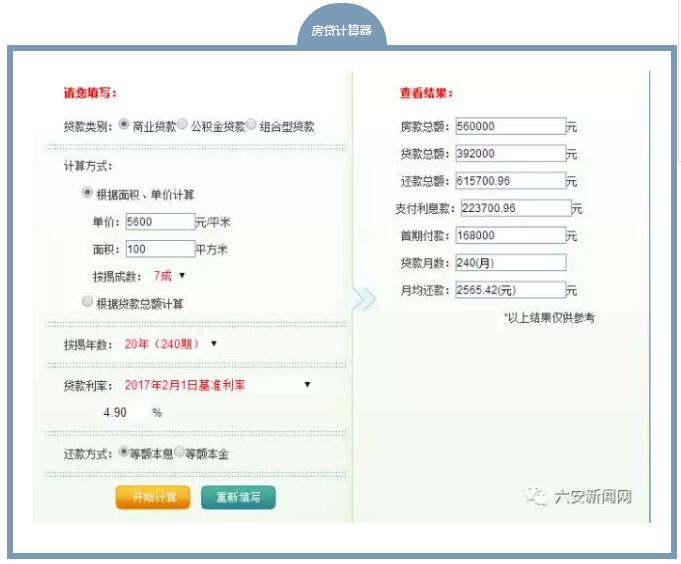Screen dimensions: 681x564
Task: Click the 房款总额 result field
Action: 510,127
